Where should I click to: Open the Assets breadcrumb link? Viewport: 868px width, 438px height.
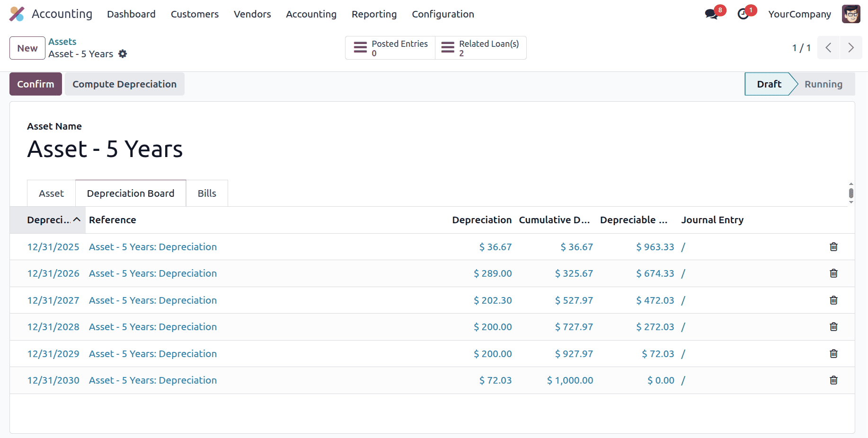(62, 42)
